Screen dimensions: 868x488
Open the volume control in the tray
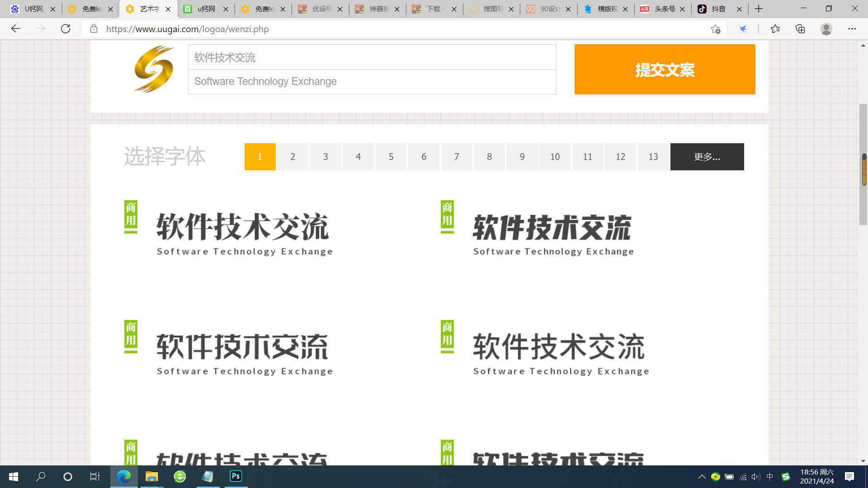coord(755,476)
